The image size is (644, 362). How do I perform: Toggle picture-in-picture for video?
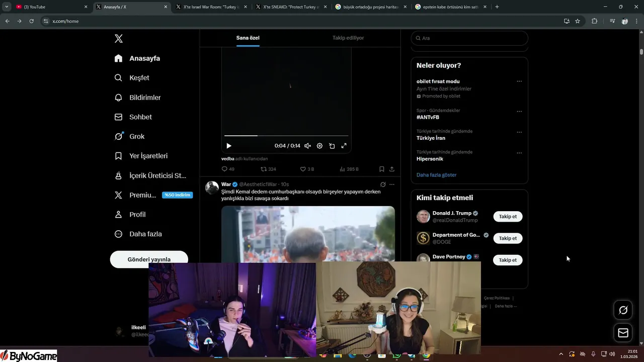point(332,146)
